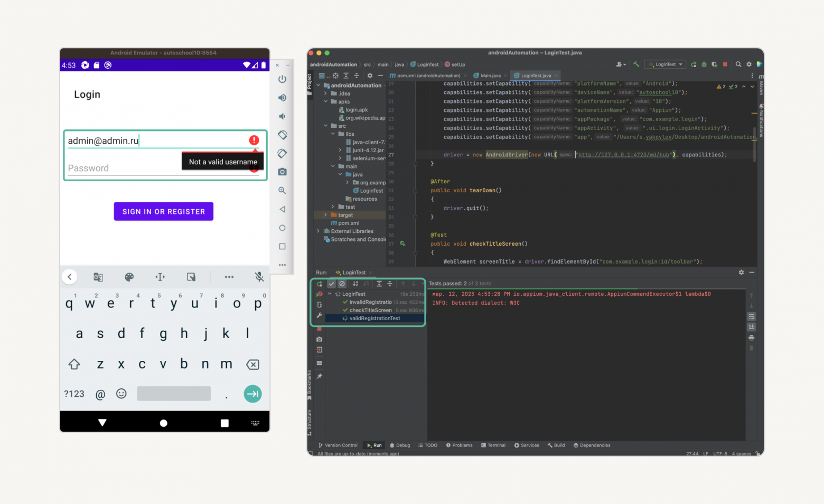824x504 pixels.
Task: Expand junit-4.12.jar node
Action: pyautogui.click(x=341, y=150)
